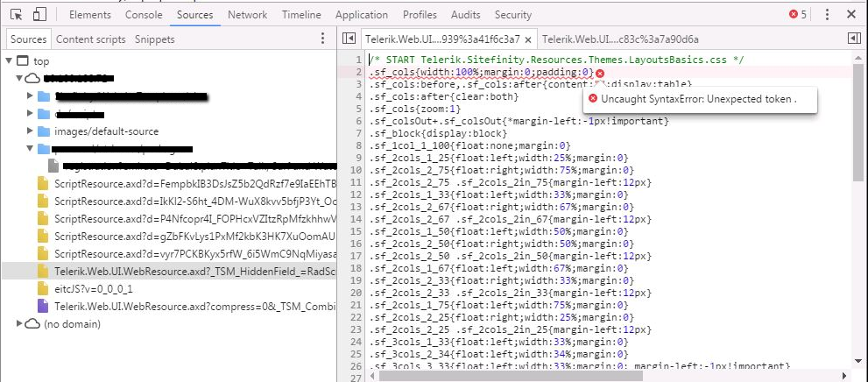The image size is (868, 382).
Task: Open the Console tab
Action: pyautogui.click(x=144, y=15)
